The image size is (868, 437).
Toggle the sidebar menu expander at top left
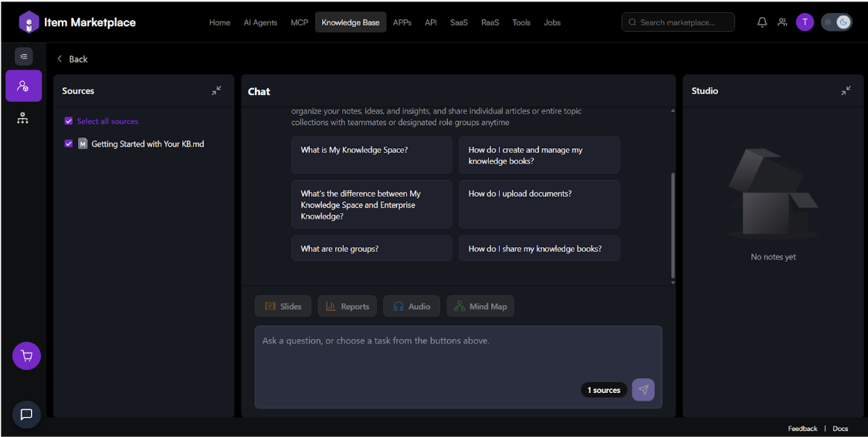click(24, 56)
